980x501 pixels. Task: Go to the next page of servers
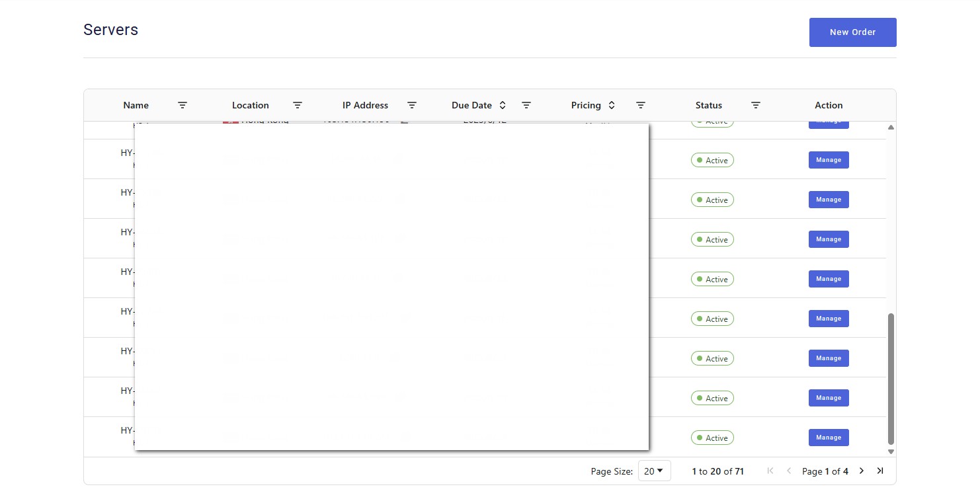coord(862,471)
